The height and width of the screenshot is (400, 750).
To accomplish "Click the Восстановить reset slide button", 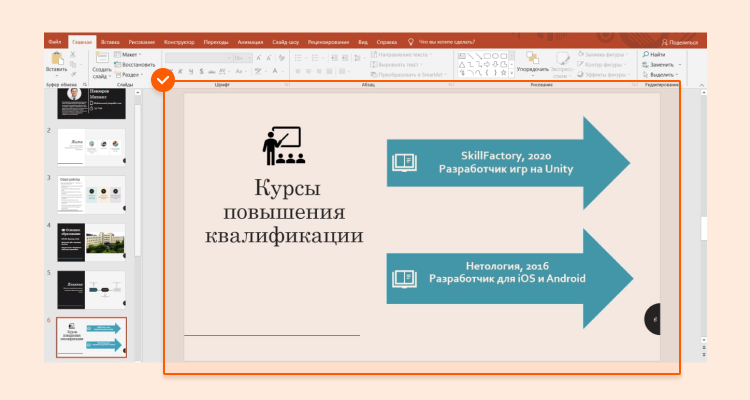I will tap(135, 65).
